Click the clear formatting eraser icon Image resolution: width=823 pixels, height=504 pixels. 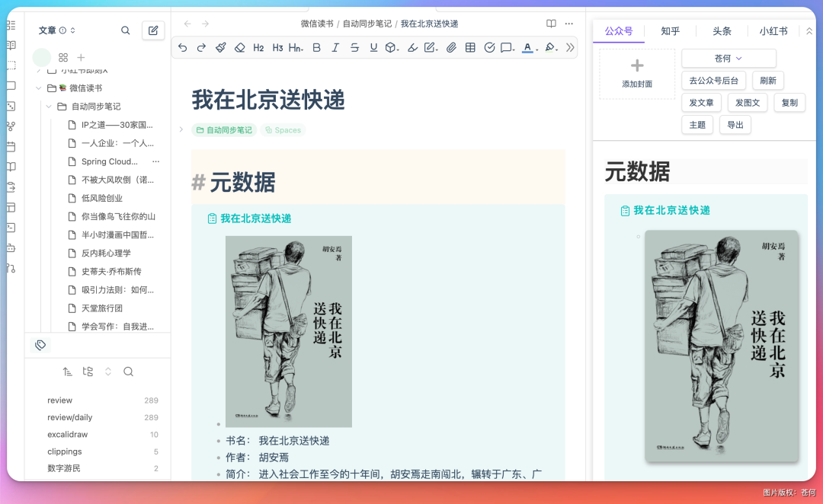pyautogui.click(x=239, y=47)
